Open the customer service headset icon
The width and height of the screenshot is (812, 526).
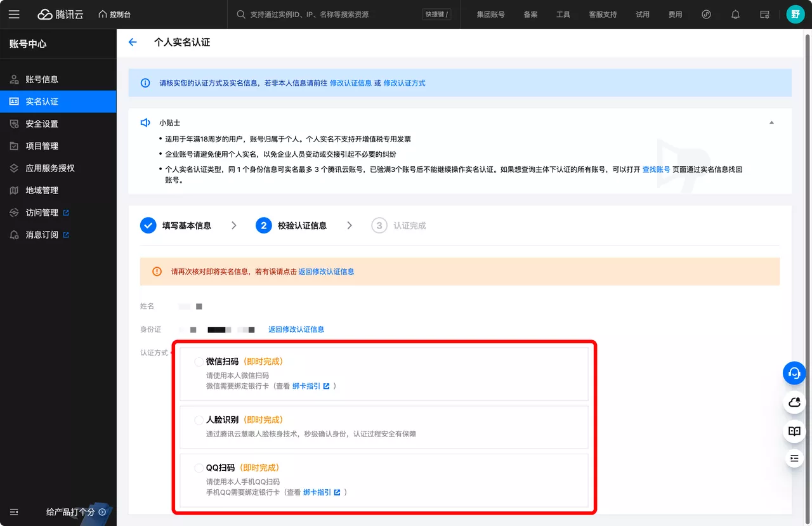[794, 373]
